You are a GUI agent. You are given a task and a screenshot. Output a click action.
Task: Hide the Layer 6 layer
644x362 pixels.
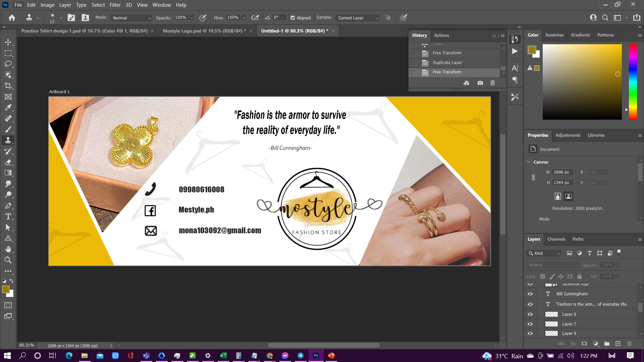(530, 314)
